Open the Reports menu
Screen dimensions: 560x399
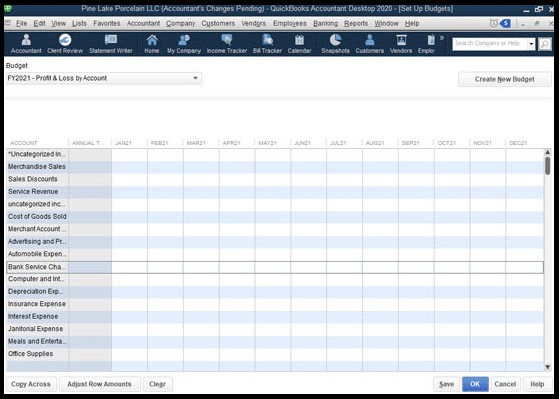click(x=356, y=24)
